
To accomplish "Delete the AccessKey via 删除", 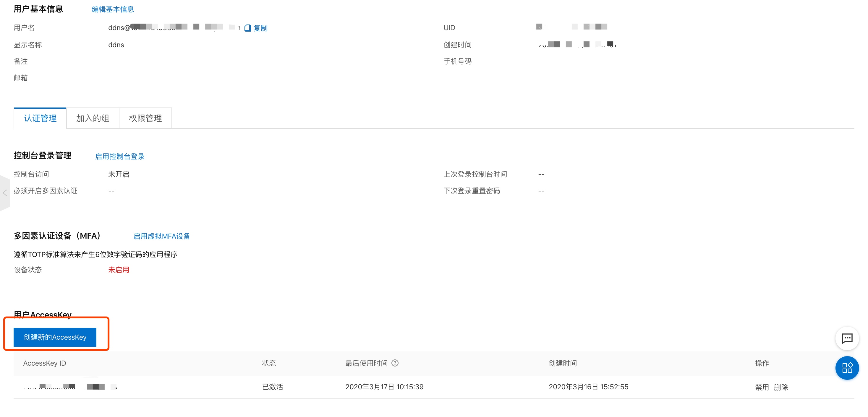I will pos(780,387).
